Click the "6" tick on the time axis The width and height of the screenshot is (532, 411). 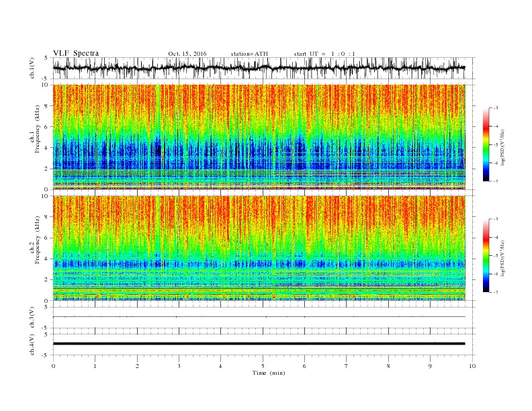pyautogui.click(x=304, y=366)
